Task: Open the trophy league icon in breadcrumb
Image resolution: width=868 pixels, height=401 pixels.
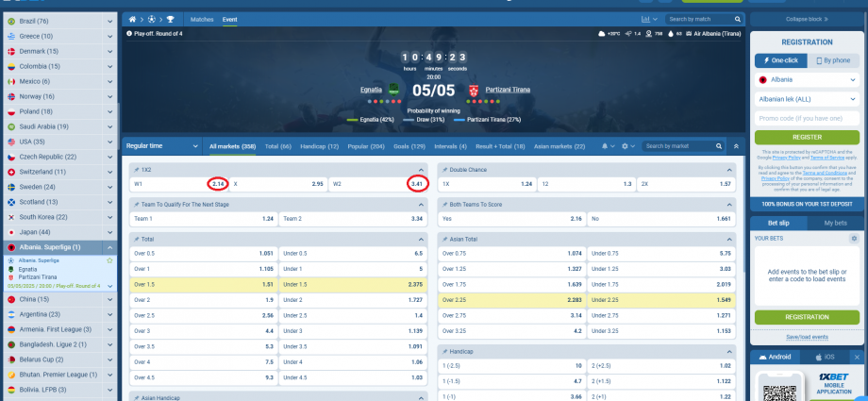Action: click(170, 20)
